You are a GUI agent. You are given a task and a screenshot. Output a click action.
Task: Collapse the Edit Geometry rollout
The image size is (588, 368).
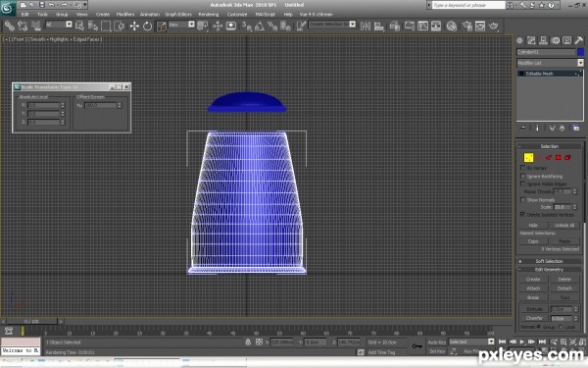(x=550, y=269)
